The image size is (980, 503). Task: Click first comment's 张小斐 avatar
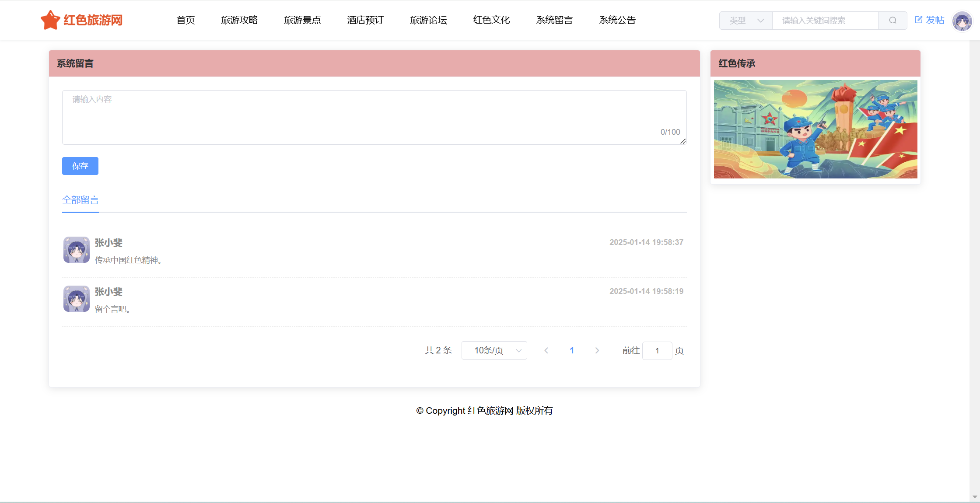(77, 250)
